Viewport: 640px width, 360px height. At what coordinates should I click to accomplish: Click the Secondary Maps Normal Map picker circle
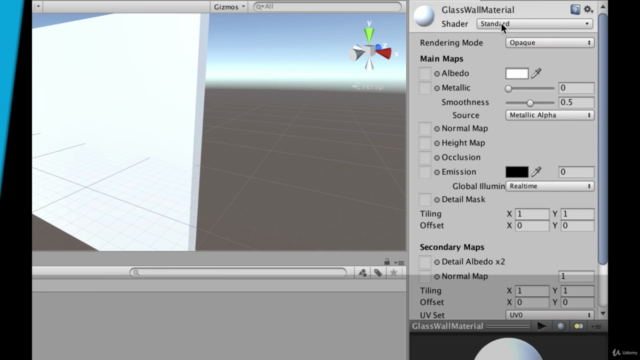point(437,277)
